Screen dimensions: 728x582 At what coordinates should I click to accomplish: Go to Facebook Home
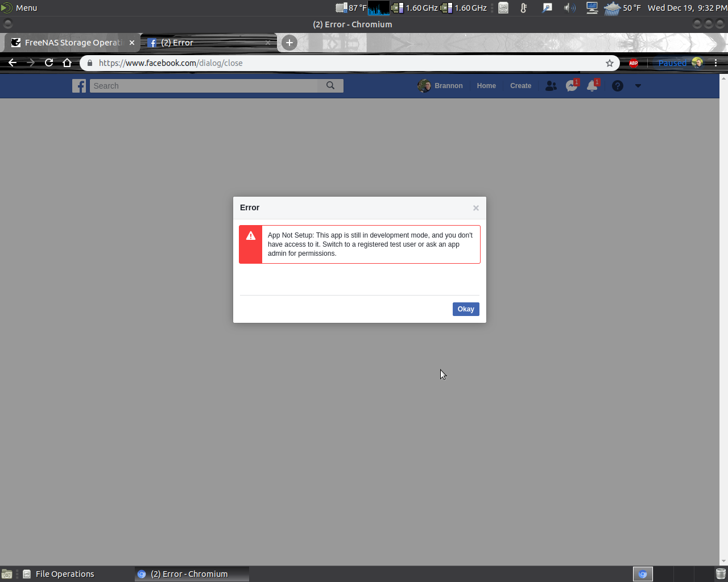tap(486, 86)
